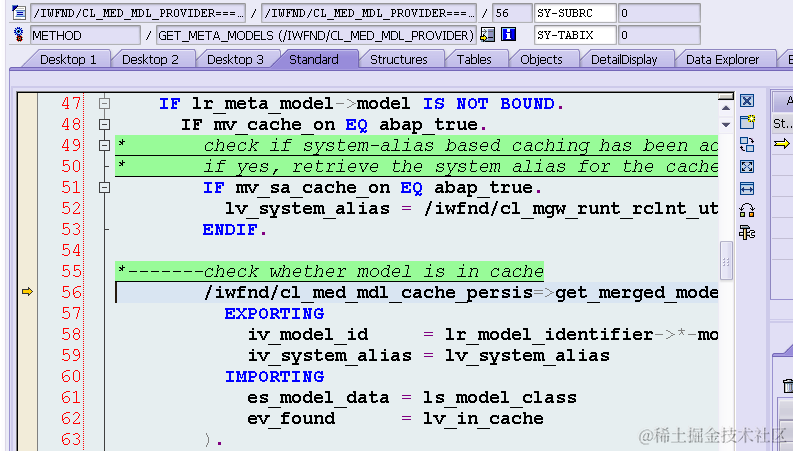Image resolution: width=793 pixels, height=451 pixels.
Task: Click 'mv_sa_cache_on' variable in line 51
Action: 313,188
